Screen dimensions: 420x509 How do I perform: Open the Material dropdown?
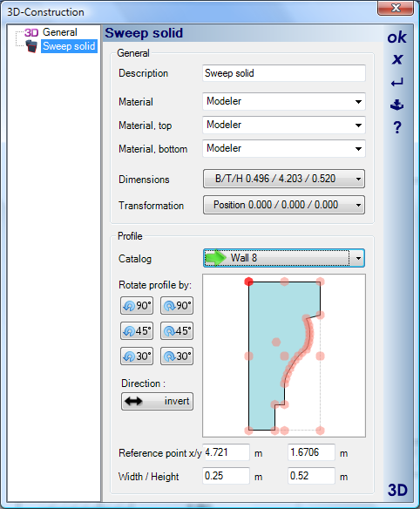pyautogui.click(x=284, y=102)
